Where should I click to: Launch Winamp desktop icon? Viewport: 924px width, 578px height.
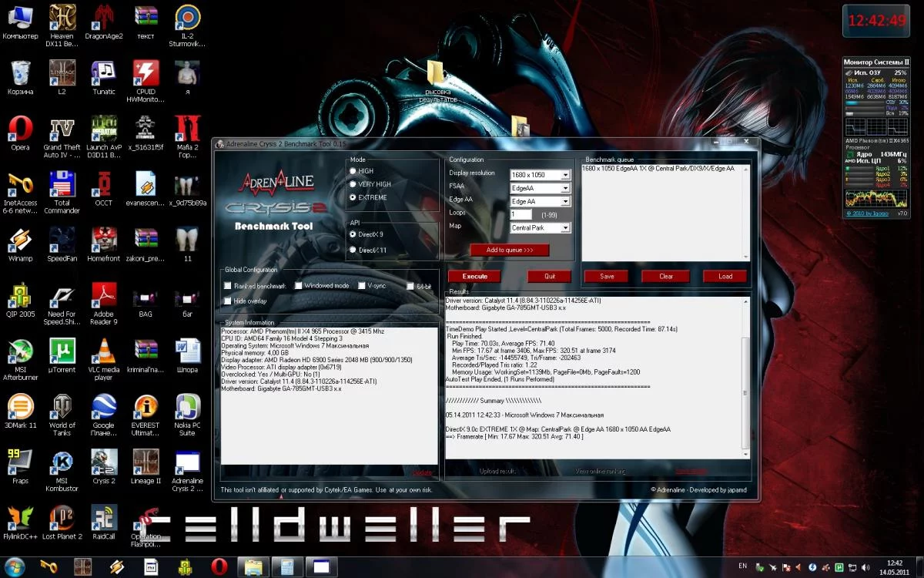[x=21, y=244]
